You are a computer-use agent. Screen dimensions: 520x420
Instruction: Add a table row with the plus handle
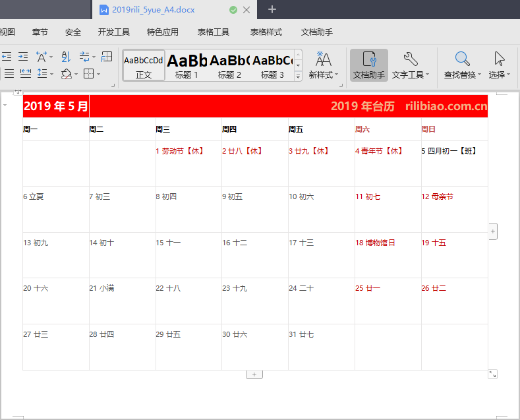(254, 375)
